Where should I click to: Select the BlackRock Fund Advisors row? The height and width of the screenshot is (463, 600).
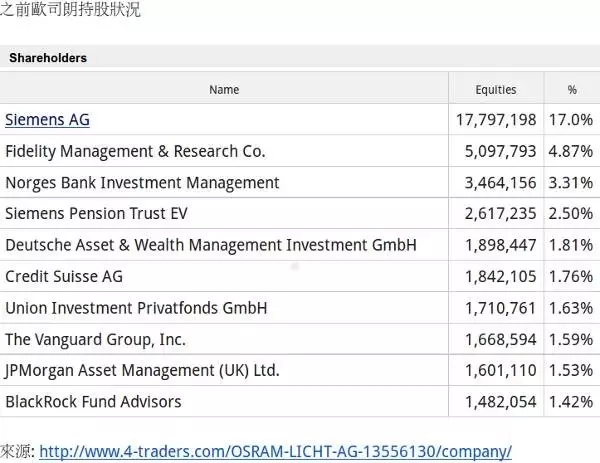(93, 401)
